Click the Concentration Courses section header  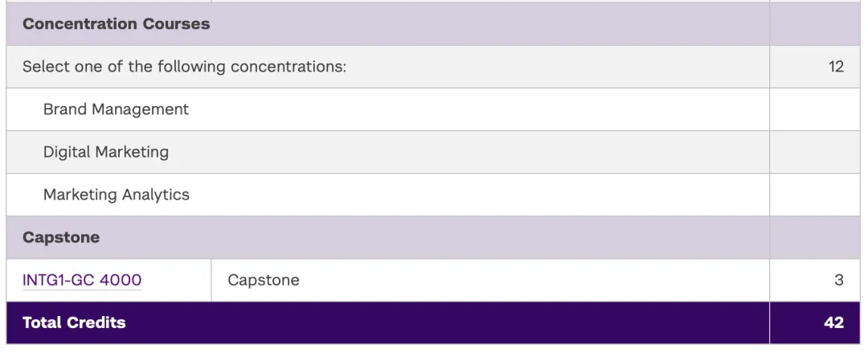116,24
